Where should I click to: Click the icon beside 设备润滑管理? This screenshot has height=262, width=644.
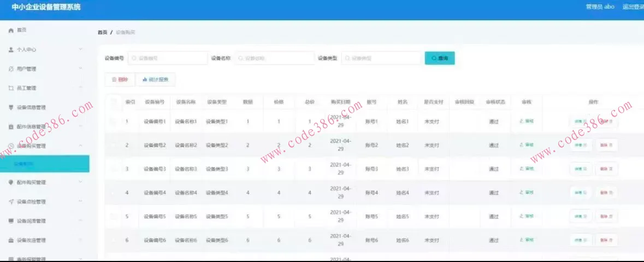click(11, 221)
